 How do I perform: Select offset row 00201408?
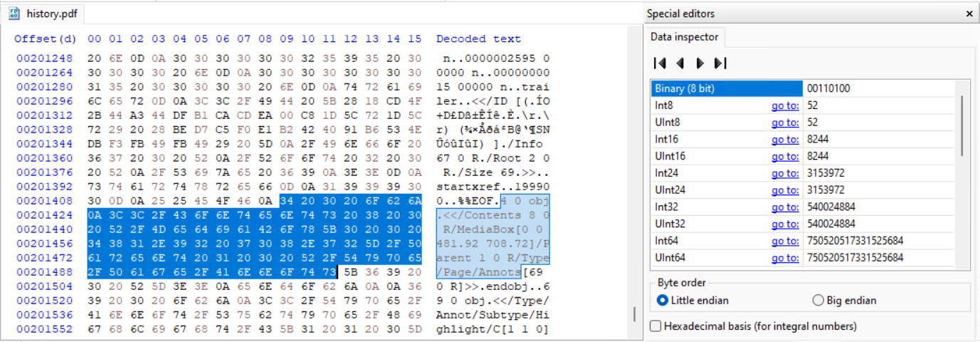coord(46,201)
